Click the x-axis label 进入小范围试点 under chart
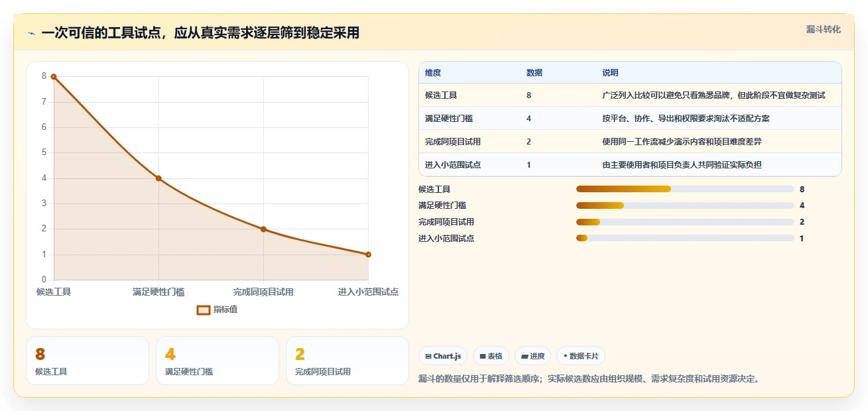This screenshot has height=411, width=868. 368,292
